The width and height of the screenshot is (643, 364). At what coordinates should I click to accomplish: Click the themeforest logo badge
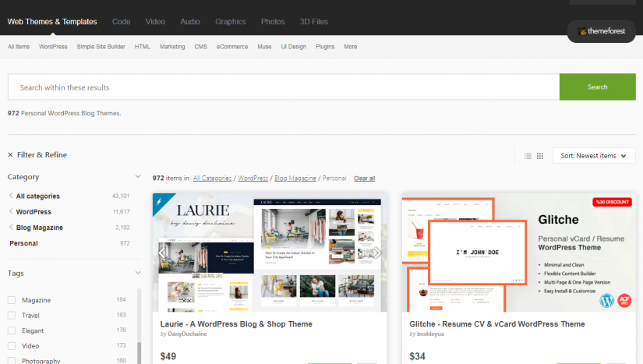coord(601,31)
